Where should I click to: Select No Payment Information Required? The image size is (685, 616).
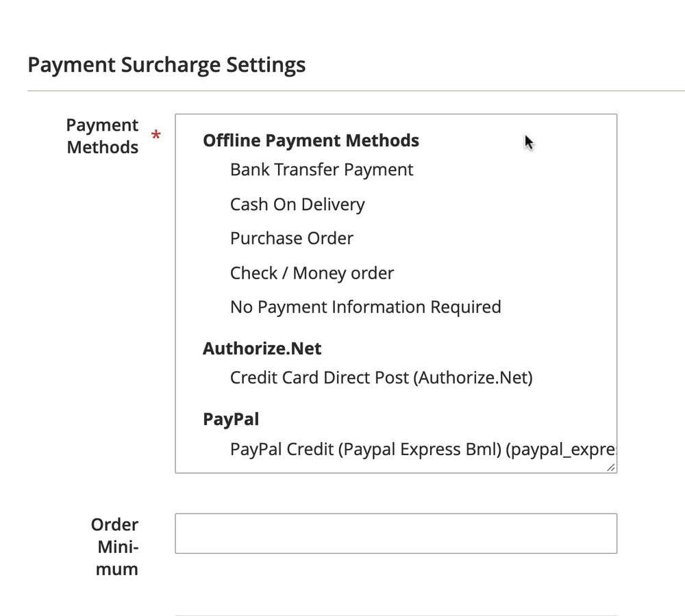[365, 307]
